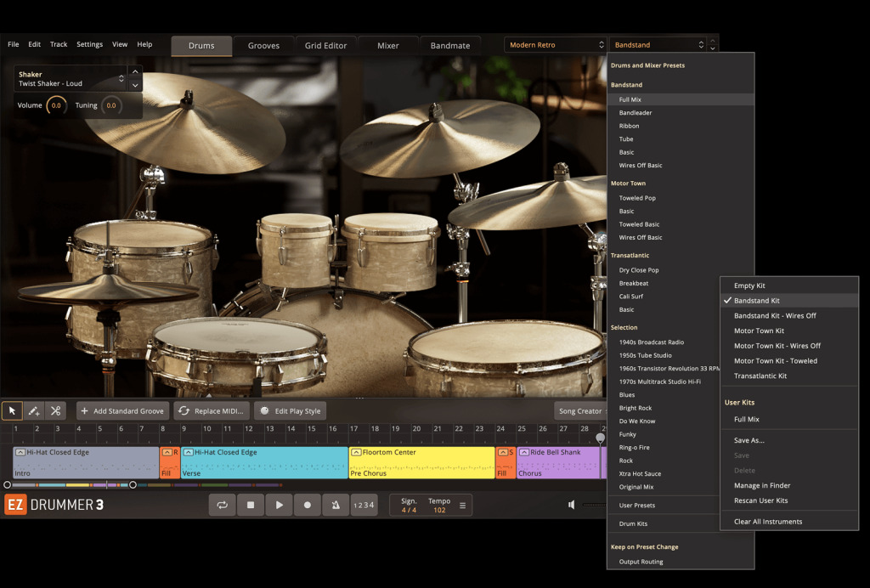Click the Verse block collapse icon
Screen dimensions: 870x588
coord(188,452)
